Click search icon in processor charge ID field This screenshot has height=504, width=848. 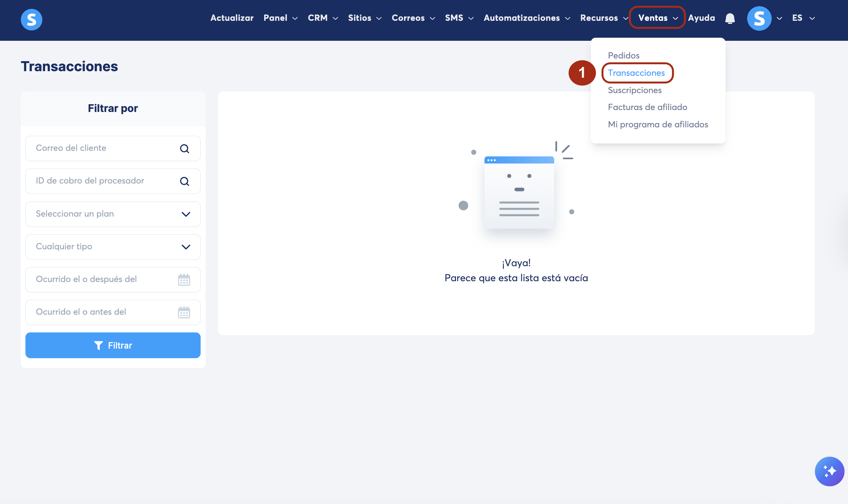tap(184, 181)
